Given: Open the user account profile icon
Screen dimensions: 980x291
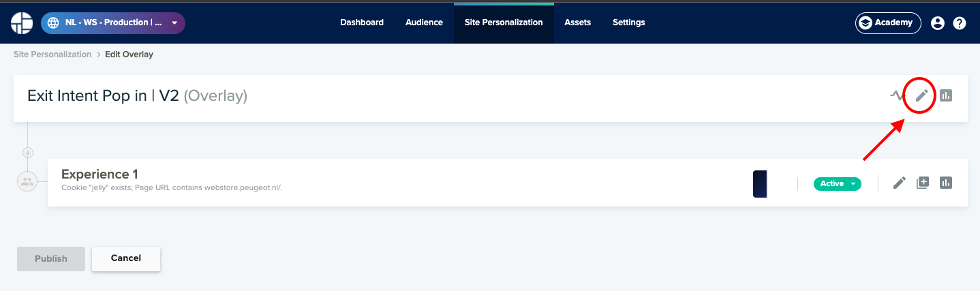Looking at the screenshot, I should point(938,23).
